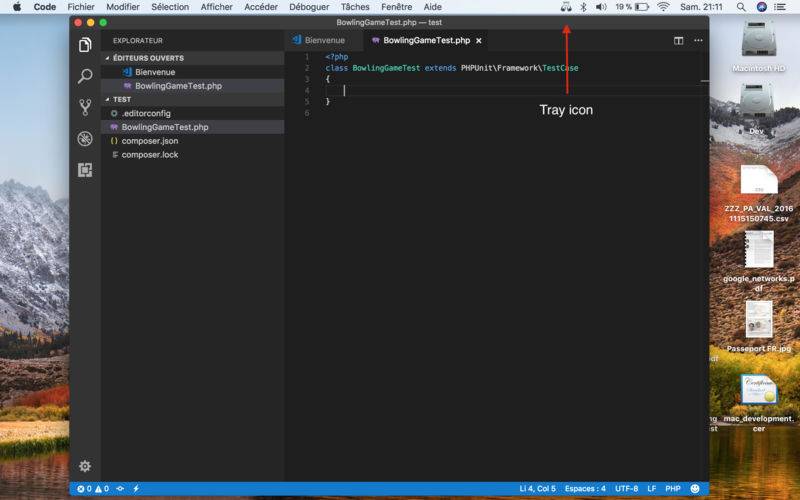Open Spotlight search

pos(741,7)
